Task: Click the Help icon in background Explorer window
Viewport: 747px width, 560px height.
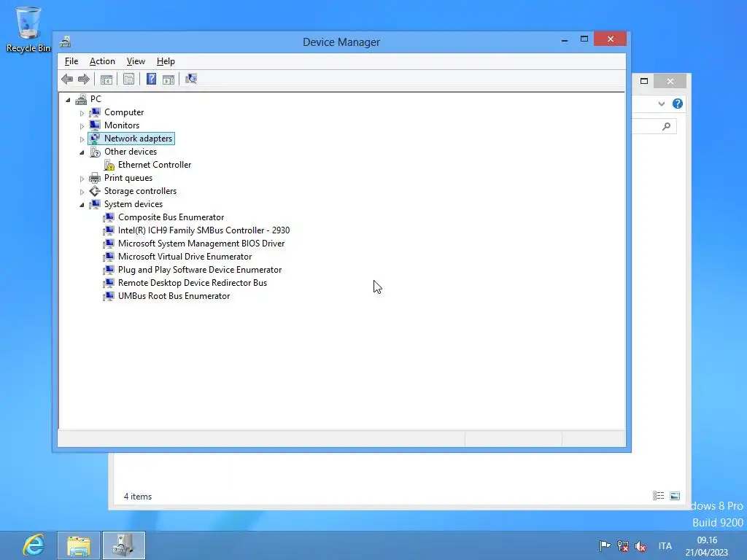Action: [678, 104]
